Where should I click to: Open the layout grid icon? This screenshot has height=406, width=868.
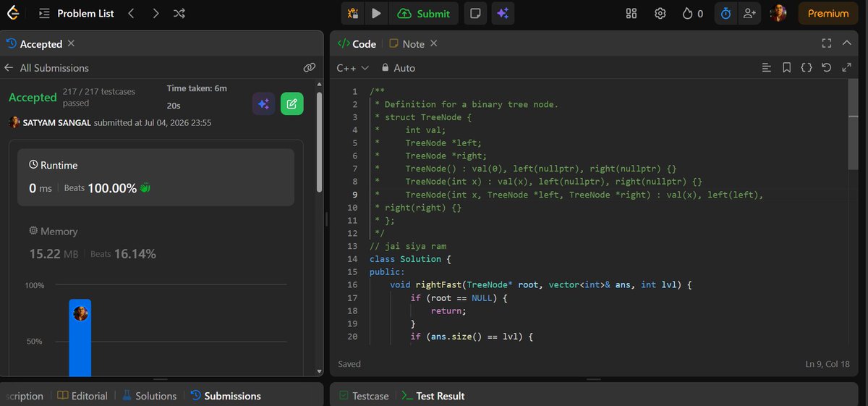tap(631, 13)
